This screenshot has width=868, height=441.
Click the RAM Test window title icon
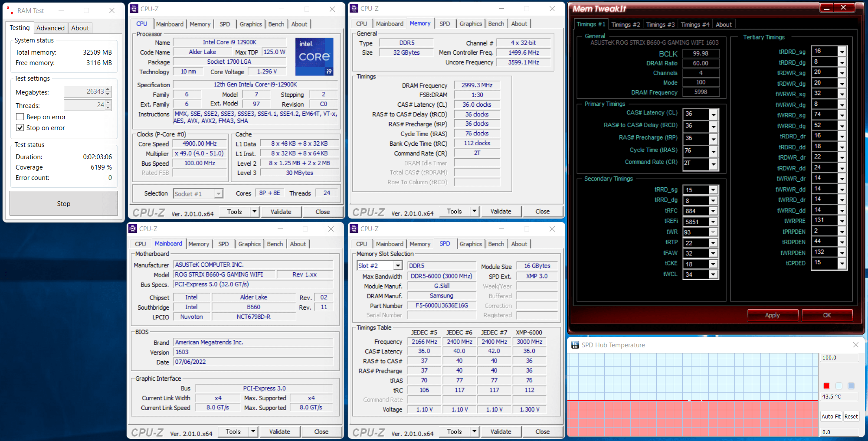(x=10, y=10)
